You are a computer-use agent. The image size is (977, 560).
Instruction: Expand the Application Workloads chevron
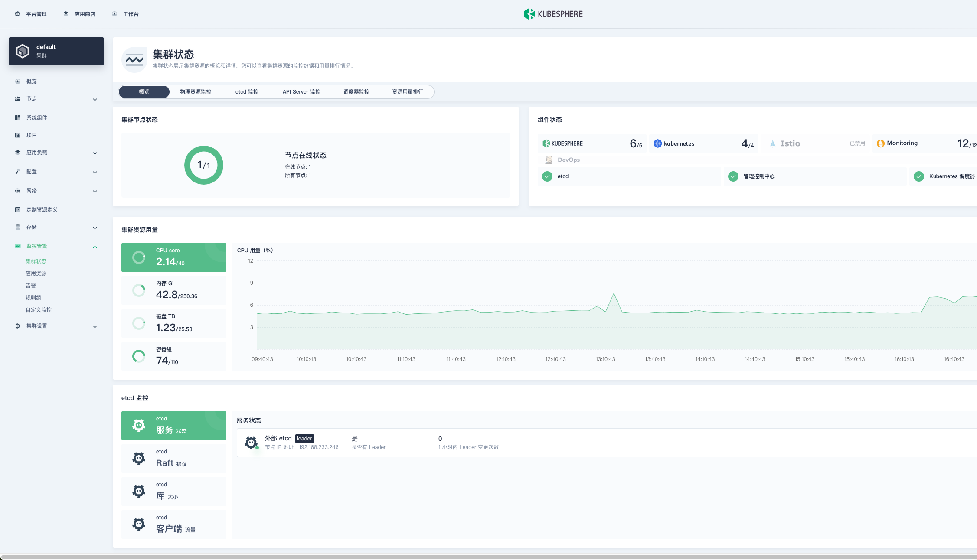tap(95, 153)
